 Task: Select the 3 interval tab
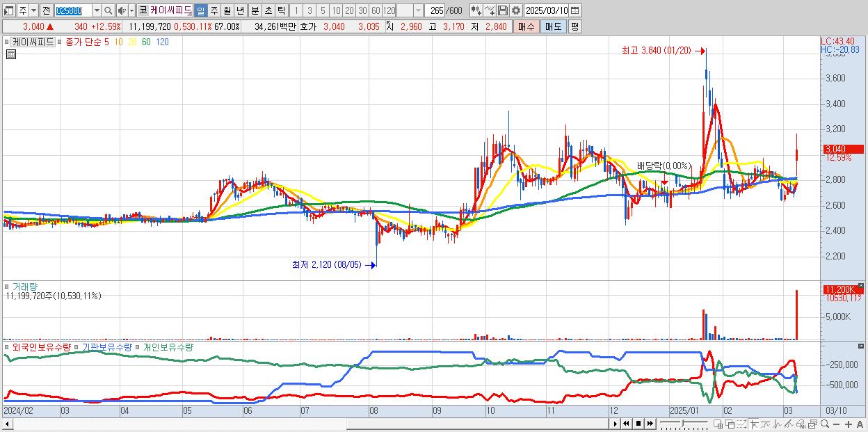pyautogui.click(x=310, y=10)
